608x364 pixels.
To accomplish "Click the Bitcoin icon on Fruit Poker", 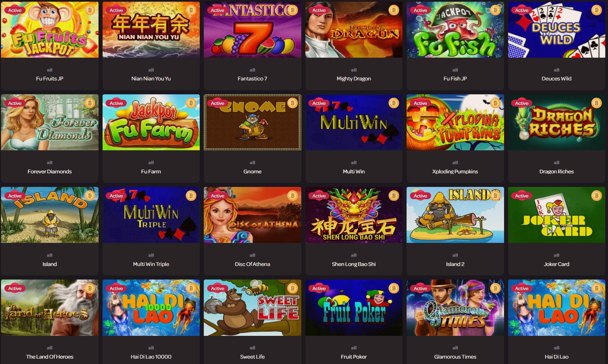I will point(394,288).
